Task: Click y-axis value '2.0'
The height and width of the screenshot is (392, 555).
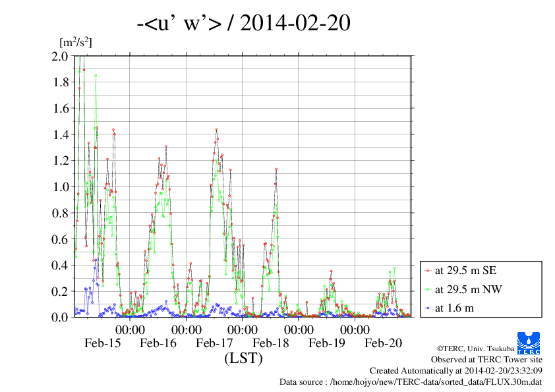Action: (60, 56)
